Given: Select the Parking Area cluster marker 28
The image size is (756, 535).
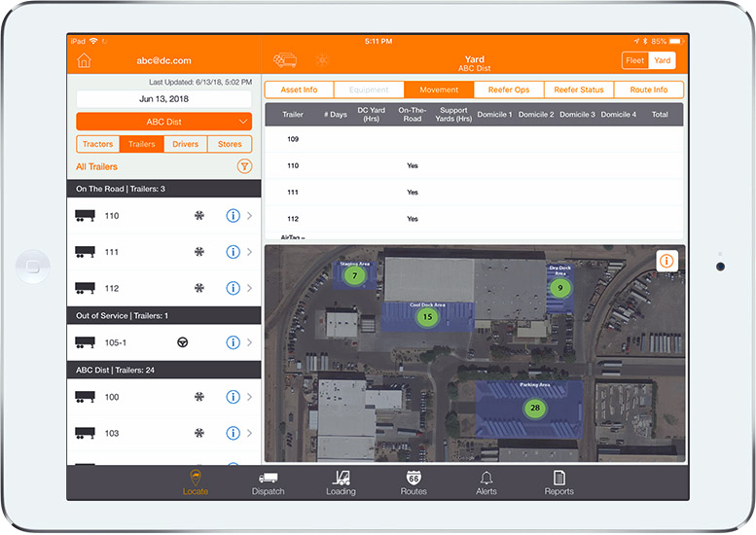Looking at the screenshot, I should tap(535, 408).
